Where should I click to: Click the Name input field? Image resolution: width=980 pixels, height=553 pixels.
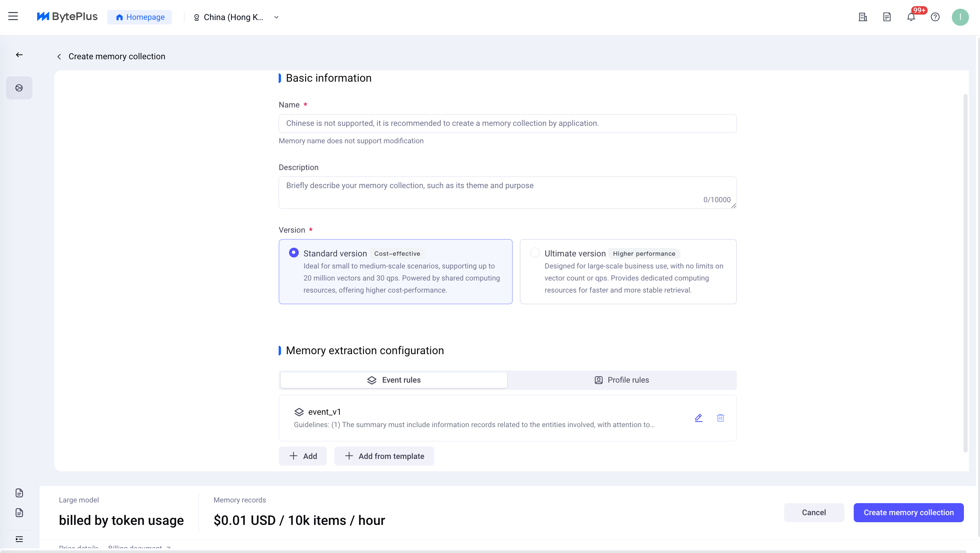[507, 123]
